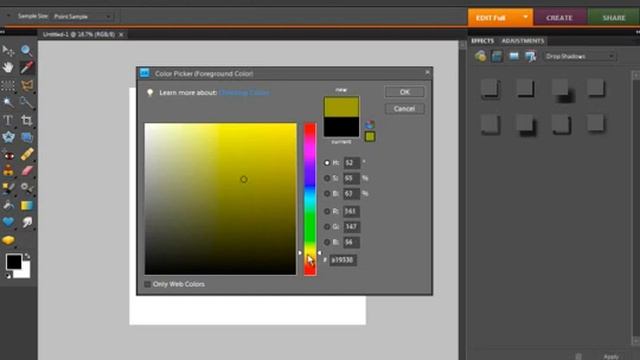The width and height of the screenshot is (640, 360).
Task: Click the toolbar foreground color swatch
Action: tap(14, 262)
